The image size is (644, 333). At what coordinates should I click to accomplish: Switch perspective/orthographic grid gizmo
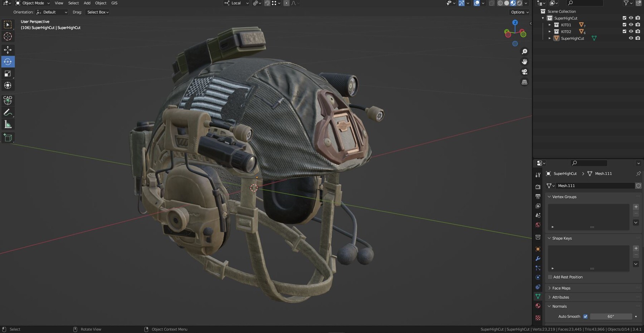pyautogui.click(x=524, y=82)
